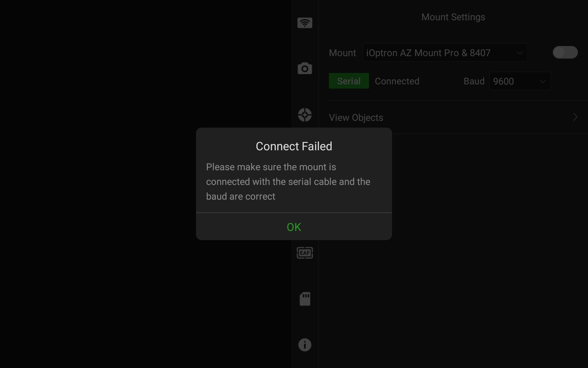Click the mount dropdown arrow

pyautogui.click(x=520, y=53)
